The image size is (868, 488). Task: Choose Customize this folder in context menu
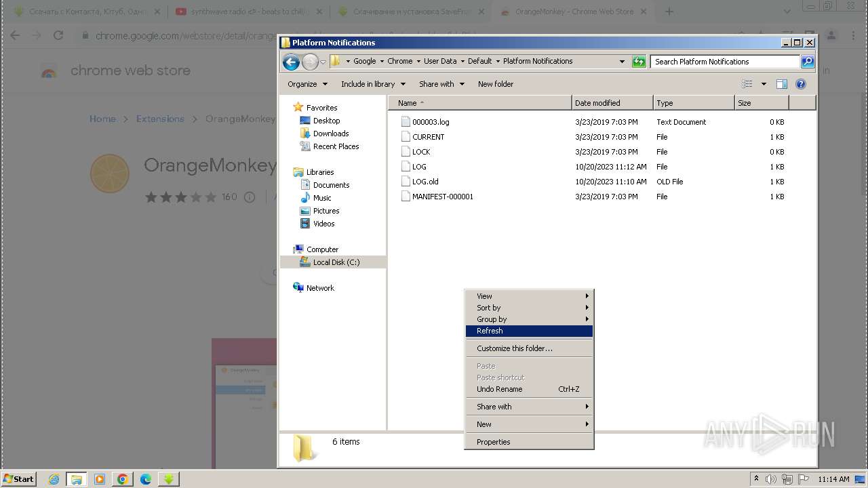pos(529,348)
